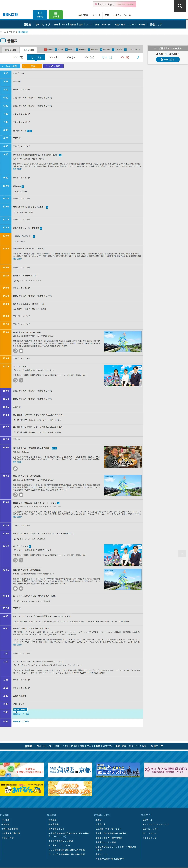Select the 6/1 (日) date tab

[125, 57]
